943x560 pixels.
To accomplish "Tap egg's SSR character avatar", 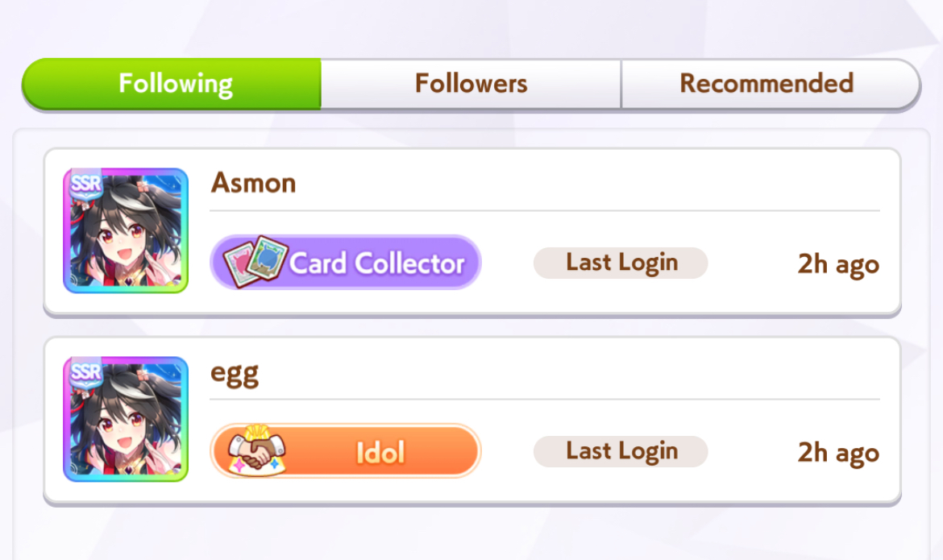I will coord(126,419).
